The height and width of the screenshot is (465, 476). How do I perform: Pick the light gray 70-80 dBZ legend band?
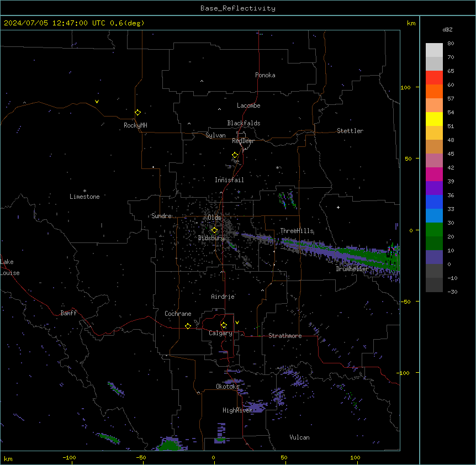tap(434, 50)
